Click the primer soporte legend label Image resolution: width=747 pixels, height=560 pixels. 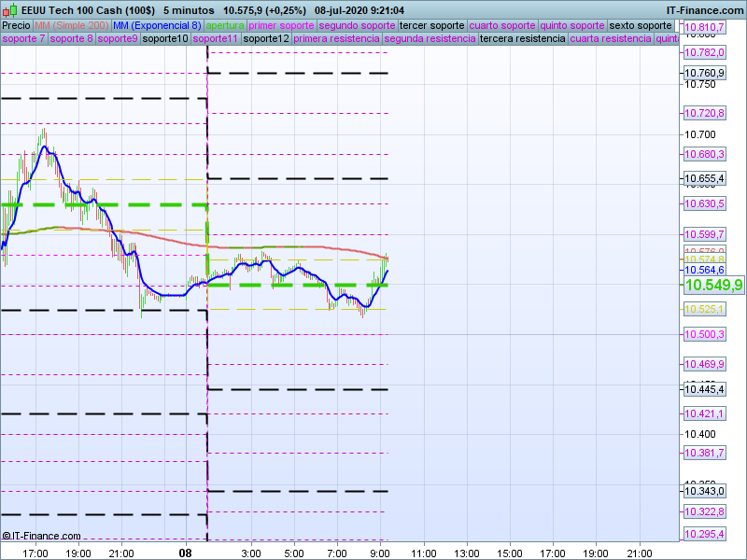tap(282, 25)
